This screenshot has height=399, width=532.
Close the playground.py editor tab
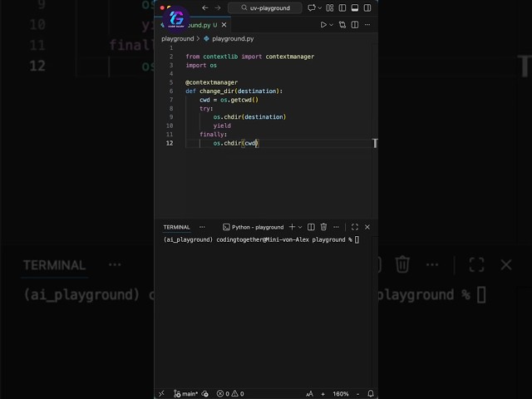[224, 25]
